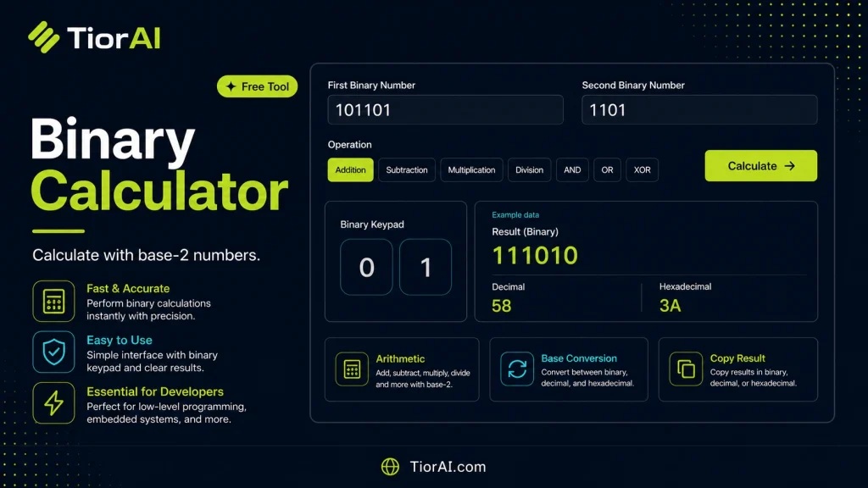Image resolution: width=868 pixels, height=488 pixels.
Task: Click the Result (Binary) label
Action: [x=525, y=231]
